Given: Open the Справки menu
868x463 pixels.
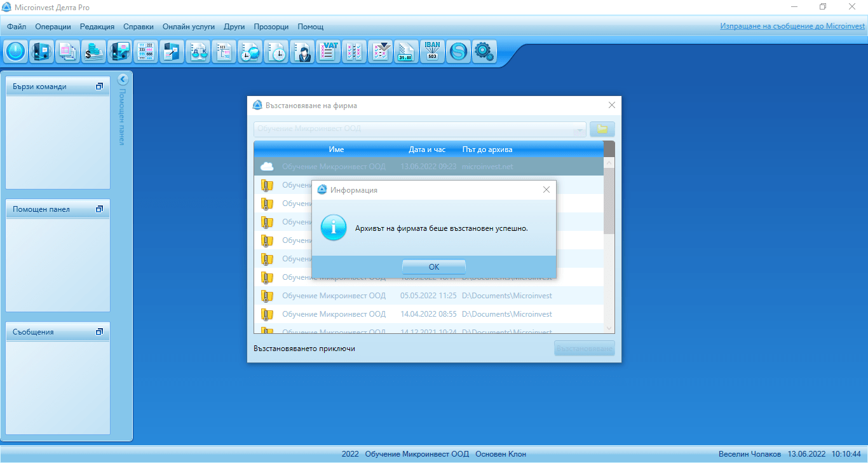Looking at the screenshot, I should [x=139, y=27].
